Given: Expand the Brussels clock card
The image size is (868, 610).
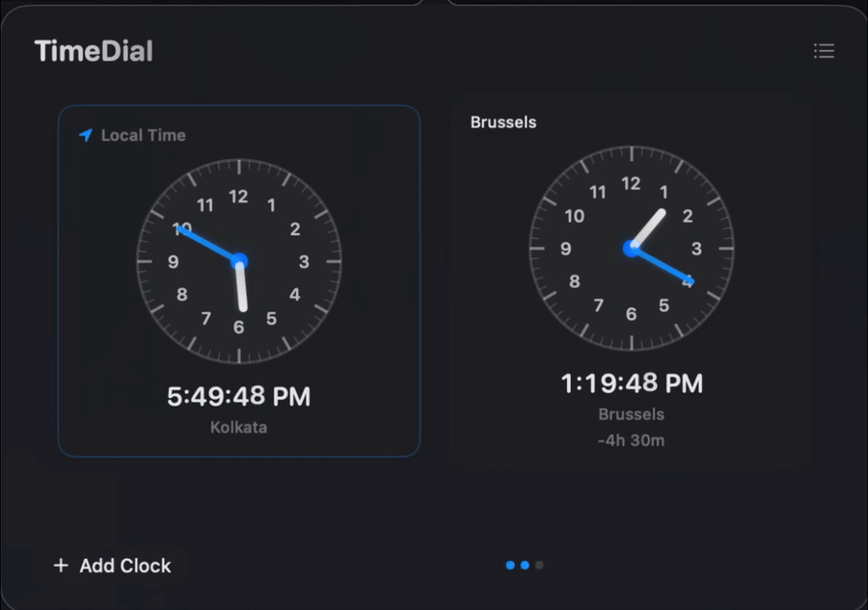Looking at the screenshot, I should point(632,279).
